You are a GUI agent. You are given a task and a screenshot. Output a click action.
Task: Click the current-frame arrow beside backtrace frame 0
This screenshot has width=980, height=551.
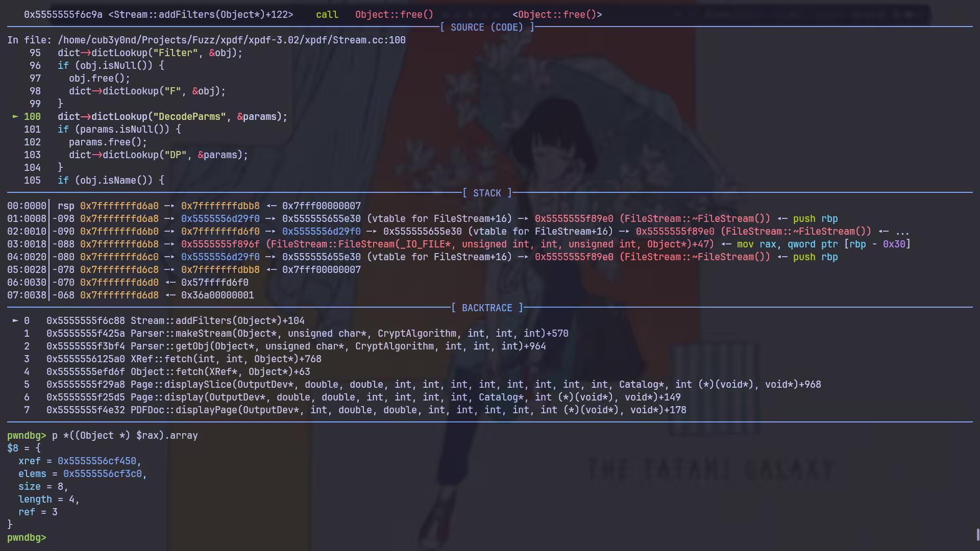tap(15, 321)
